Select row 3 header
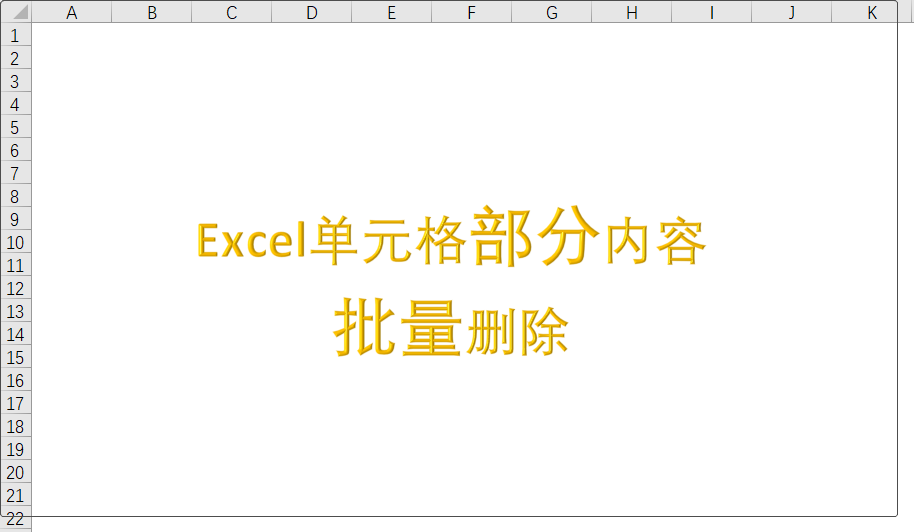The image size is (914, 532). tap(16, 82)
